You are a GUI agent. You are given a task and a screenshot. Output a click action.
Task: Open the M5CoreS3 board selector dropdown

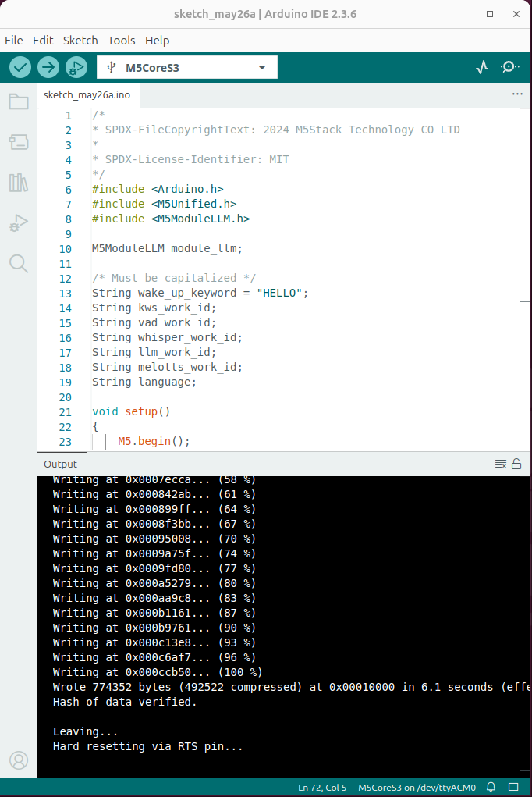click(x=187, y=67)
